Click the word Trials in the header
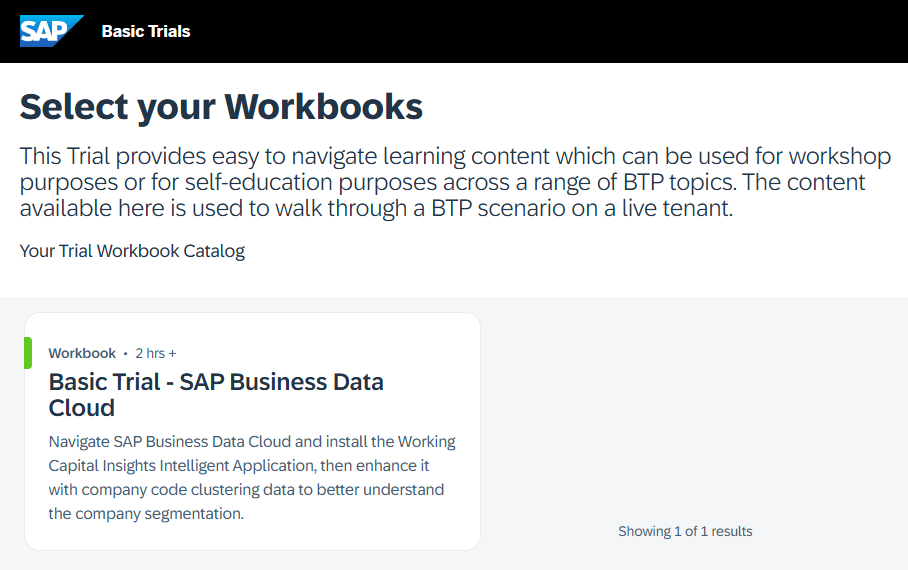Screen dimensions: 908x570 coord(168,31)
